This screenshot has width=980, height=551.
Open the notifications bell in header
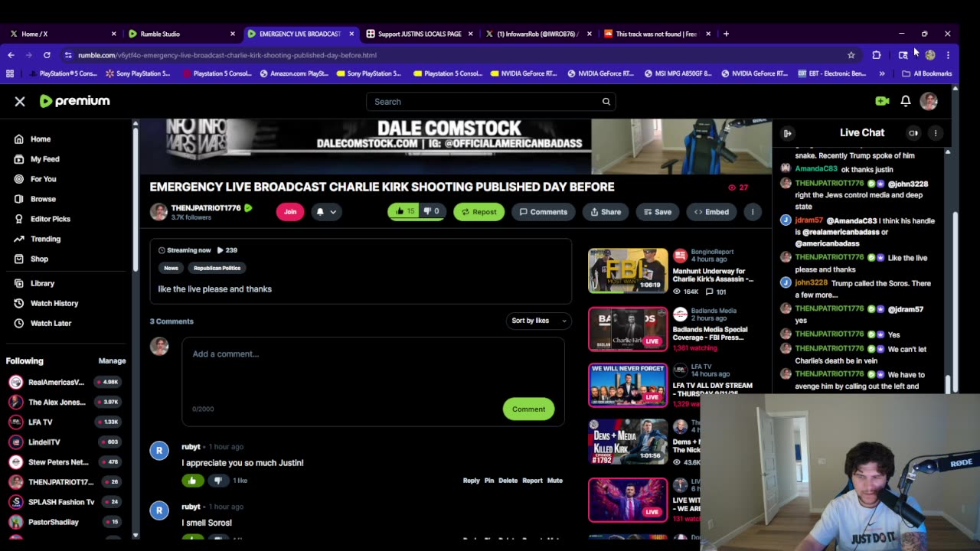point(905,101)
